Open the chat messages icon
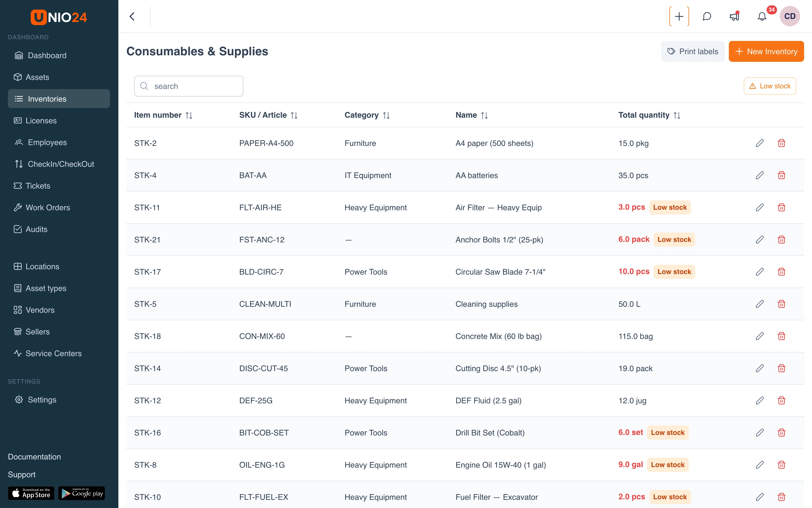Image resolution: width=812 pixels, height=508 pixels. coord(707,16)
